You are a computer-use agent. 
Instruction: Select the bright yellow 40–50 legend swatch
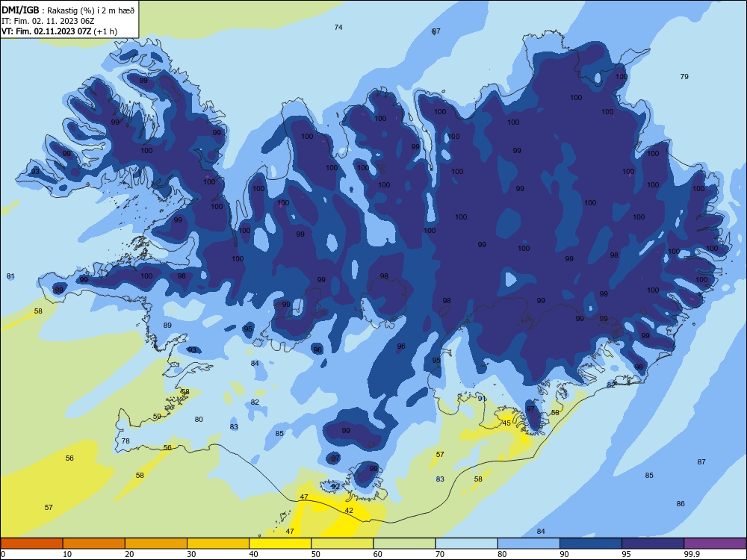[280, 544]
